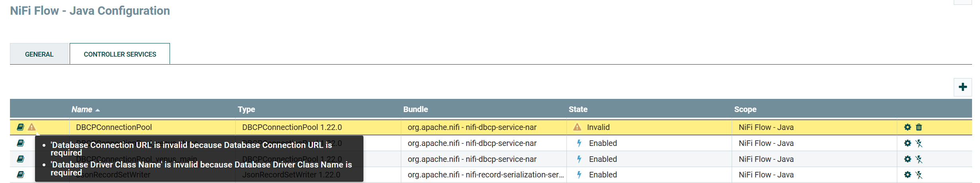980x183 pixels.
Task: Open gear settings for DBCPConnectionPool_venus_main row
Action: pos(908,159)
